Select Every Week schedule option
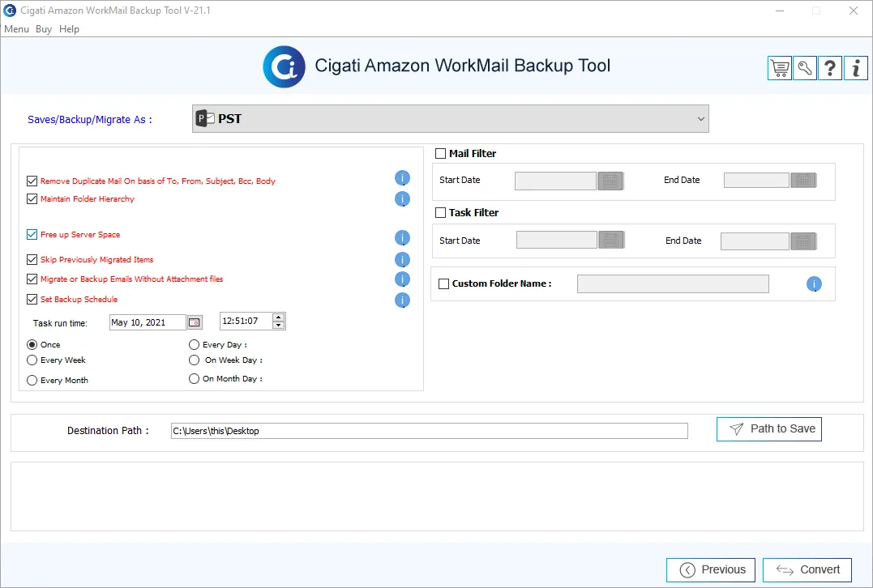 coord(32,360)
